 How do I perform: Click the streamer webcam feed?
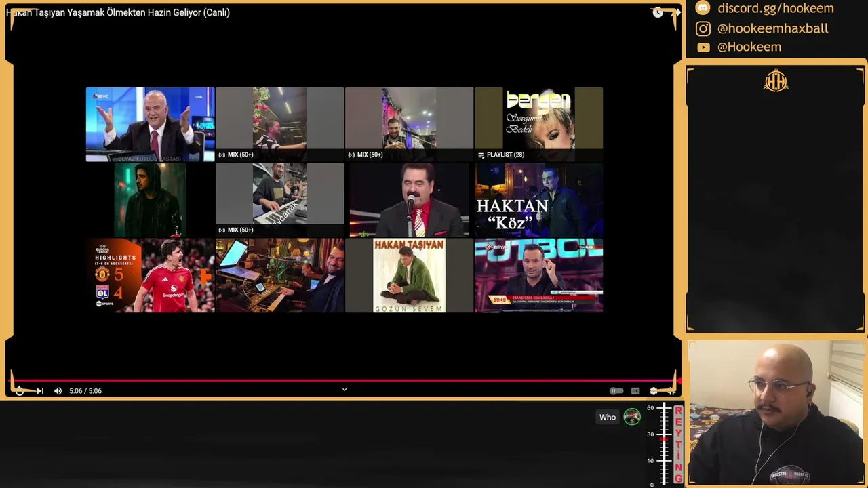coord(776,413)
